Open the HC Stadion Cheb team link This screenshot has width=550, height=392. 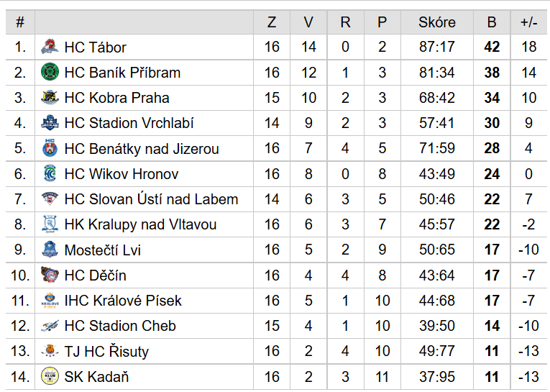120,326
